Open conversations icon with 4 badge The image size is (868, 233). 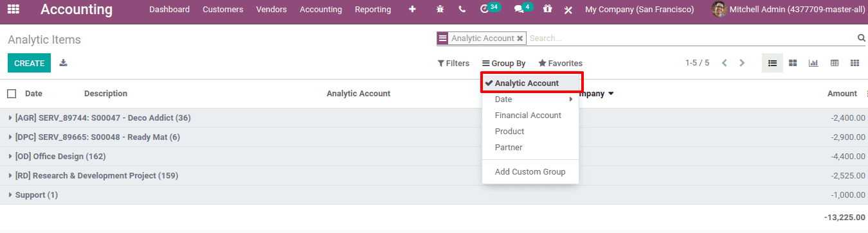point(523,9)
